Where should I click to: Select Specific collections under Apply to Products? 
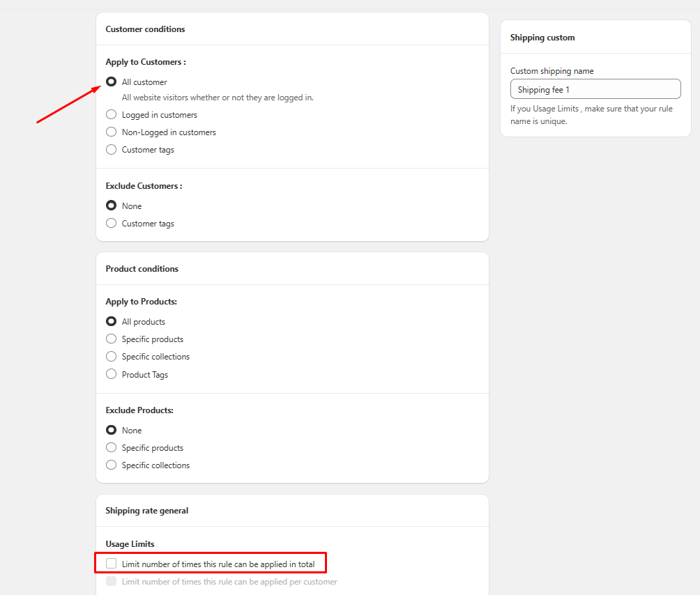click(x=111, y=357)
